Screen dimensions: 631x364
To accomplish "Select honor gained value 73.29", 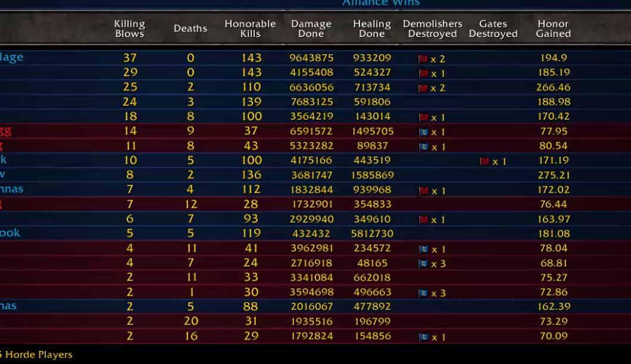I will click(x=554, y=321).
